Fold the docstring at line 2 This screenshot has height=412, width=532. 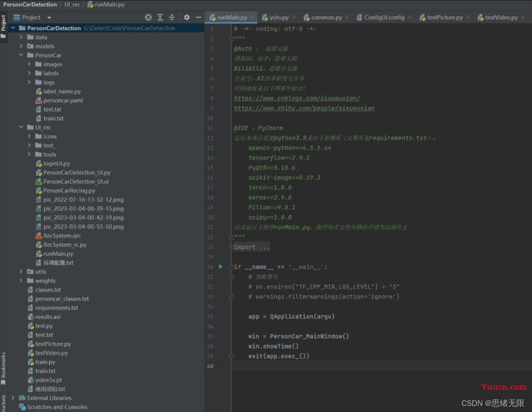click(x=231, y=39)
